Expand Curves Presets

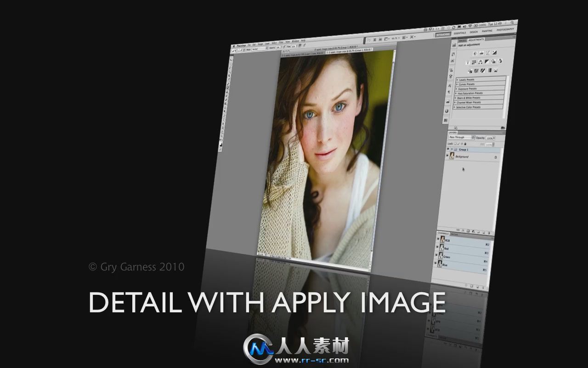tap(457, 84)
